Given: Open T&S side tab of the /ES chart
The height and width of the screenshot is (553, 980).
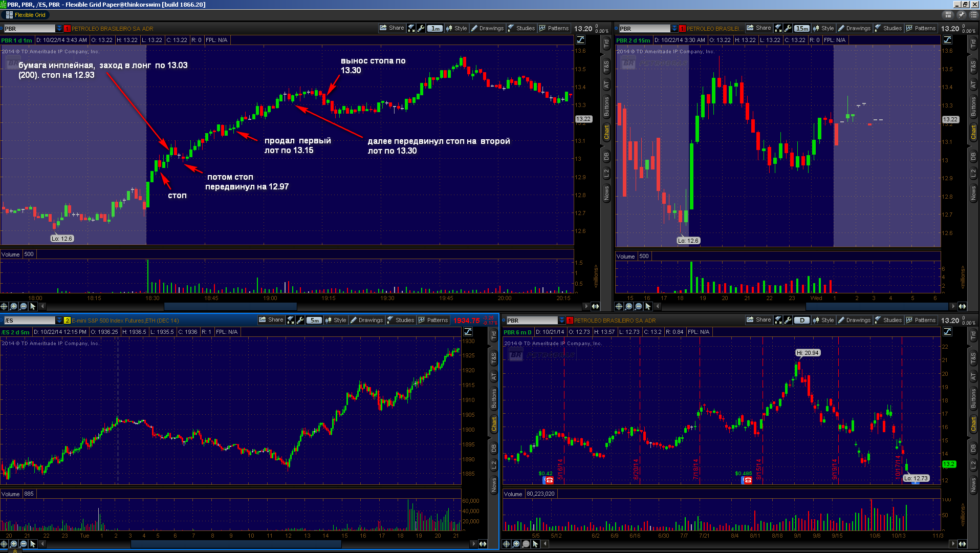Looking at the screenshot, I should click(494, 358).
